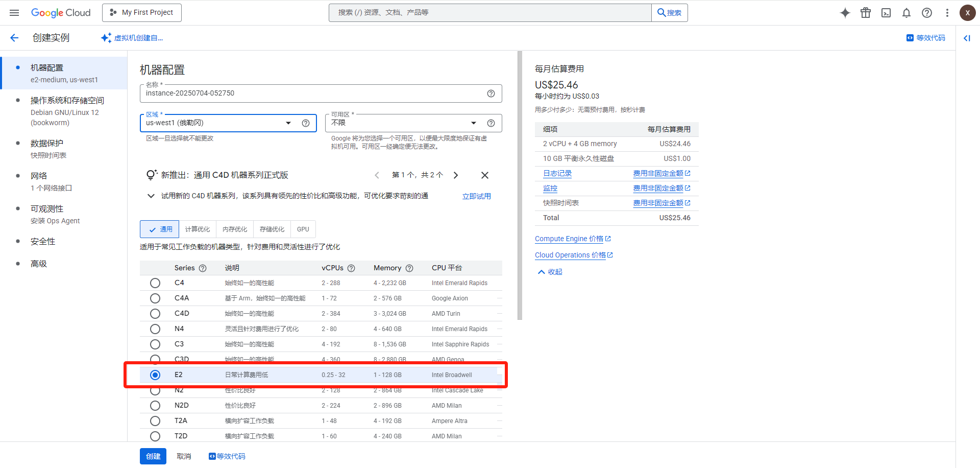Open 可观测性 section in sidebar
This screenshot has height=468, width=980.
(64, 215)
